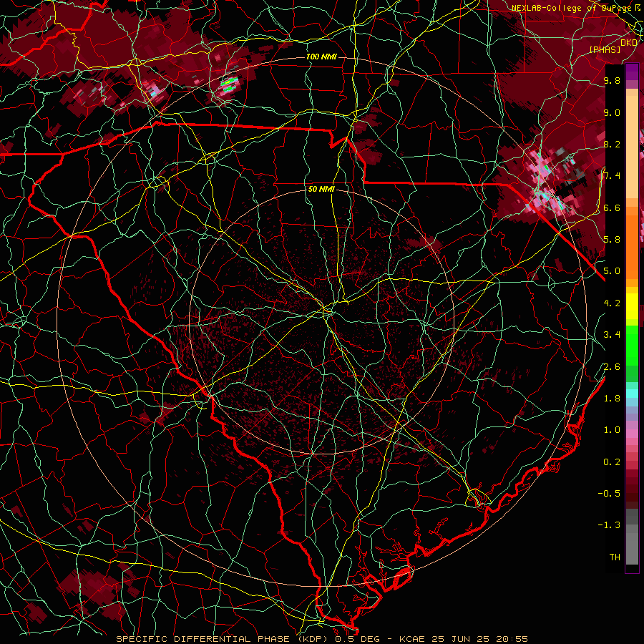
Task: Click the 3.4 value on the color scale
Action: 612,335
